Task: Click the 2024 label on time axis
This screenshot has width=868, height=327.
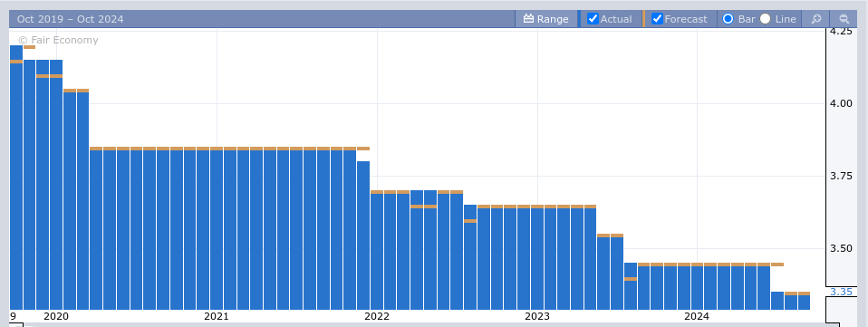Action: 697,316
